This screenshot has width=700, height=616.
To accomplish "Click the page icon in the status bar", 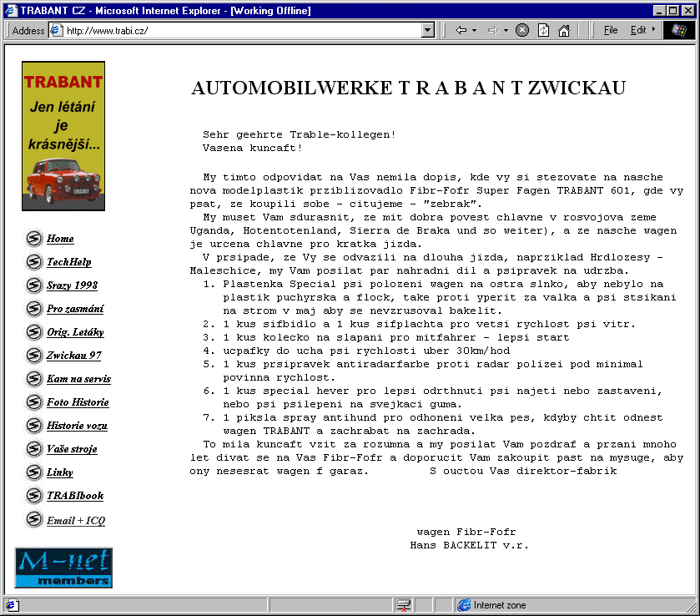I will point(11,605).
